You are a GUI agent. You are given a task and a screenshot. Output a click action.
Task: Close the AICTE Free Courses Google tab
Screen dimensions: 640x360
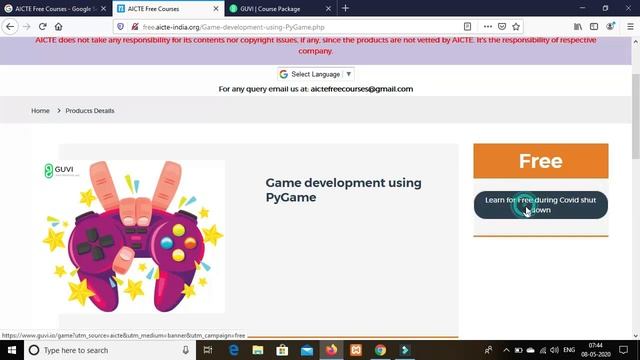pyautogui.click(x=103, y=9)
